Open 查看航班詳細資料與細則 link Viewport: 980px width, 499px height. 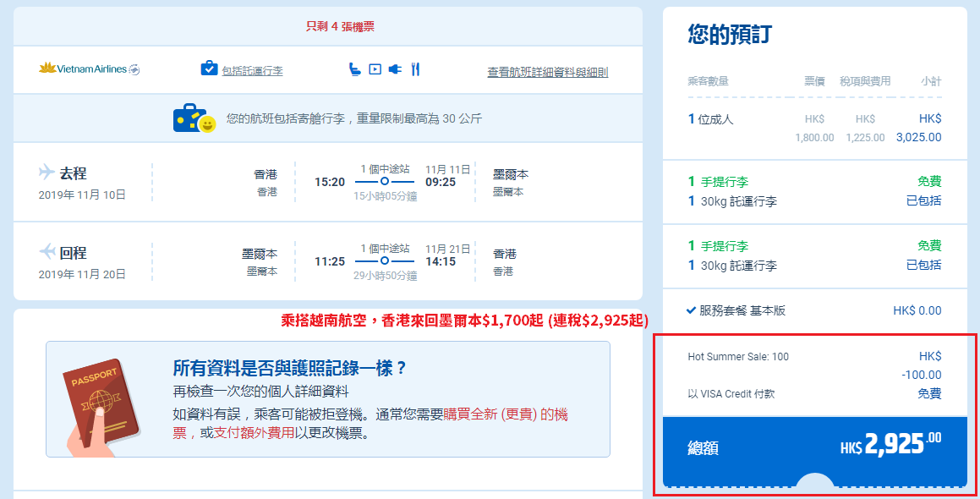[x=548, y=73]
